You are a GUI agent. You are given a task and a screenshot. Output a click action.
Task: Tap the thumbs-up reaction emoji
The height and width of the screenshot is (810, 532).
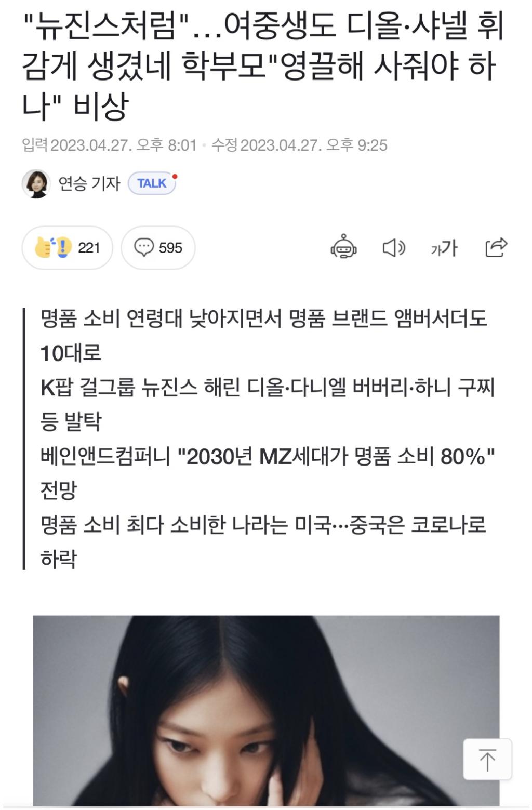coord(52,247)
